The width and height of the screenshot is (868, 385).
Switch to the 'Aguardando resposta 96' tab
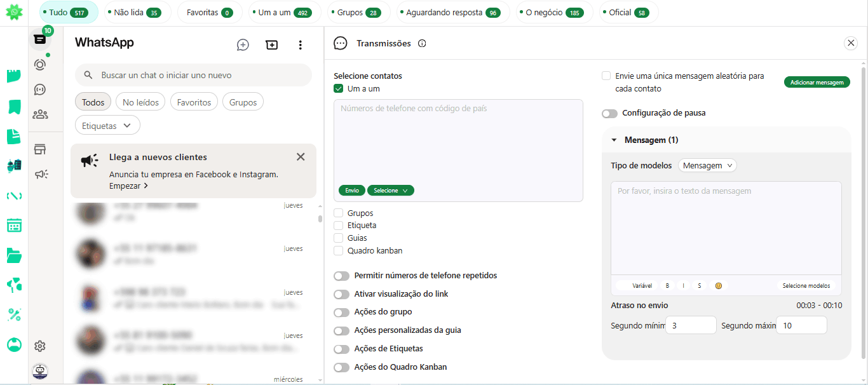(452, 12)
